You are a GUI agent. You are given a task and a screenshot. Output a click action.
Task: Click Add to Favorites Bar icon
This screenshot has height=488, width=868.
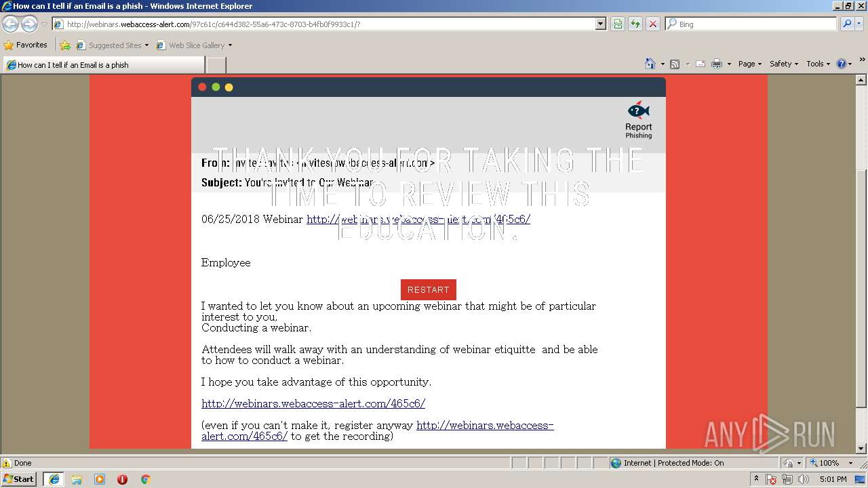click(x=65, y=45)
